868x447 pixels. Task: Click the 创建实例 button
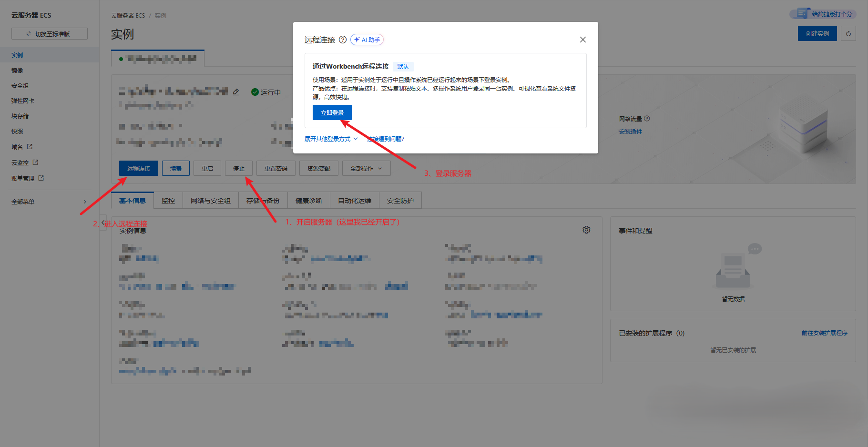point(817,33)
